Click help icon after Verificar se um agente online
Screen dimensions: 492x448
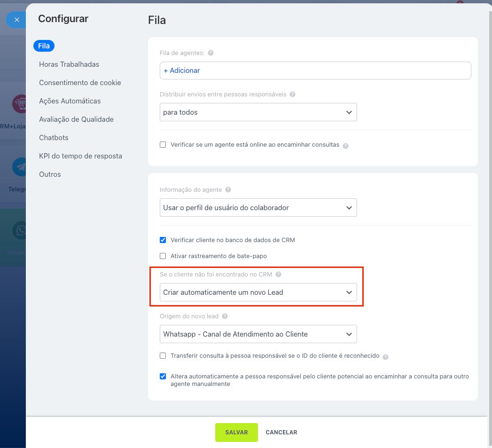pos(345,146)
